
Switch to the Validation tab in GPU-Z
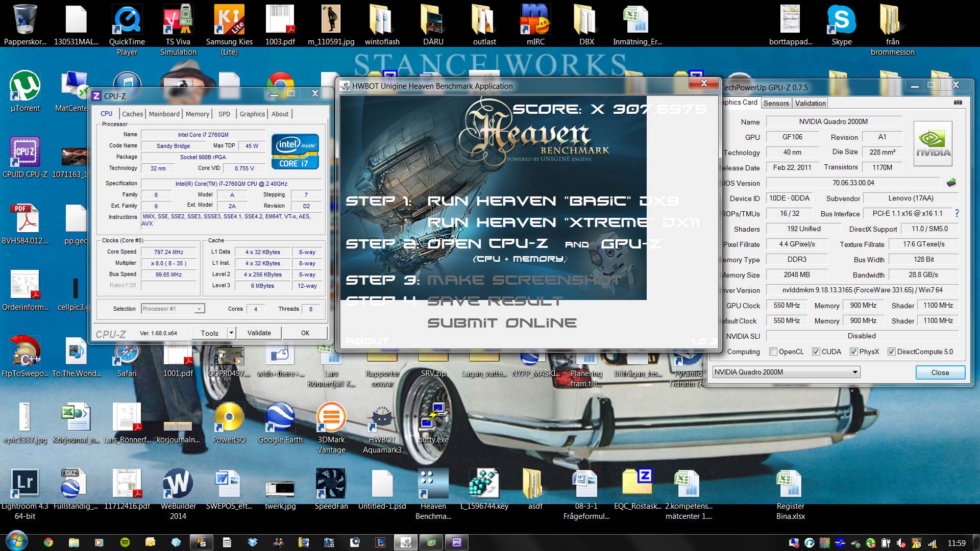[810, 103]
